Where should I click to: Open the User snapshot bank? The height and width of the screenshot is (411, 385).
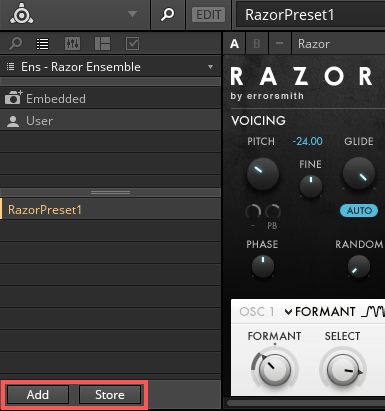110,121
